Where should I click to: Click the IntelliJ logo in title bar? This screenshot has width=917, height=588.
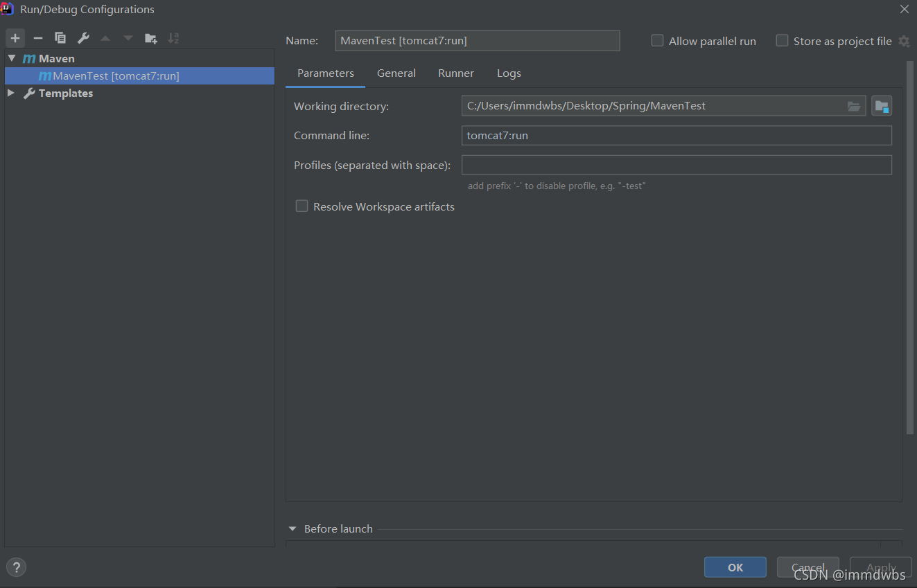click(8, 9)
